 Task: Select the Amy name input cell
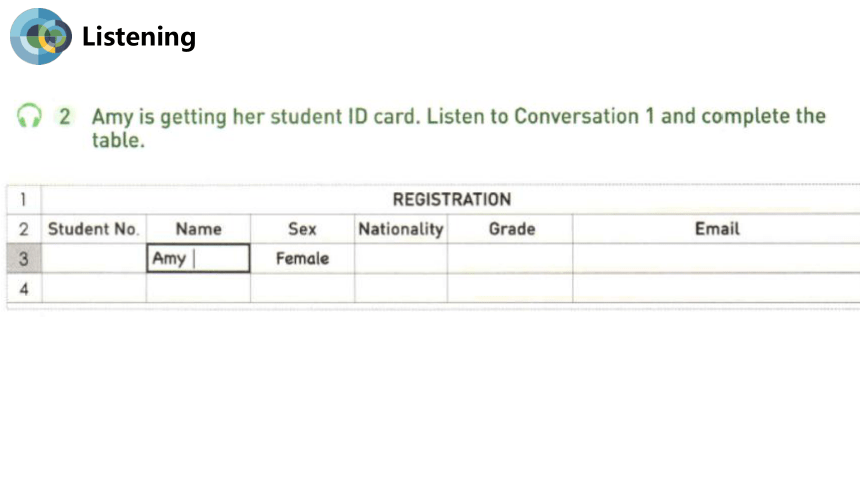198,258
